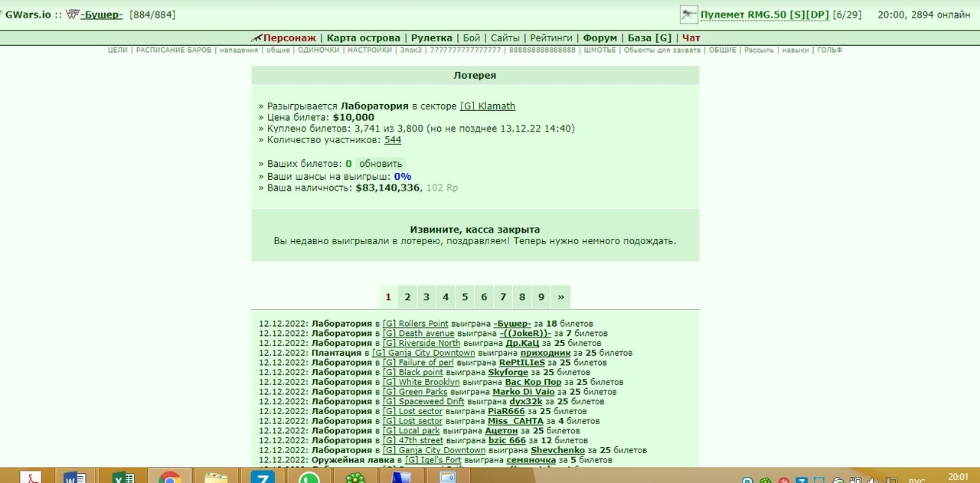The image size is (980, 483).
Task: Open the нападения quick link
Action: point(239,50)
